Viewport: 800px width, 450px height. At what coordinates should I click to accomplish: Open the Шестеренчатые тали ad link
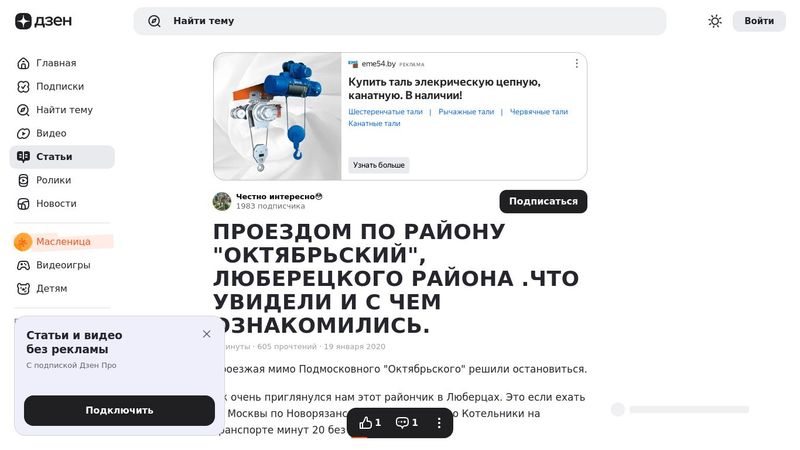tap(385, 112)
